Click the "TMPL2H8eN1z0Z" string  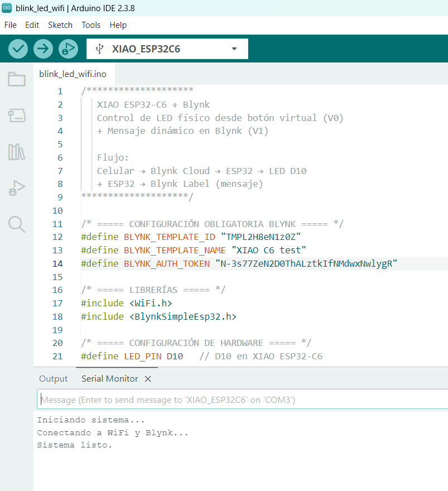pos(261,237)
